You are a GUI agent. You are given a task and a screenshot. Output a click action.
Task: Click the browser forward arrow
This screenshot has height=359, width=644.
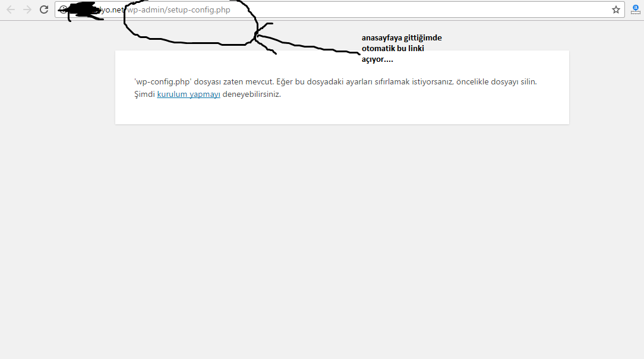pyautogui.click(x=27, y=10)
